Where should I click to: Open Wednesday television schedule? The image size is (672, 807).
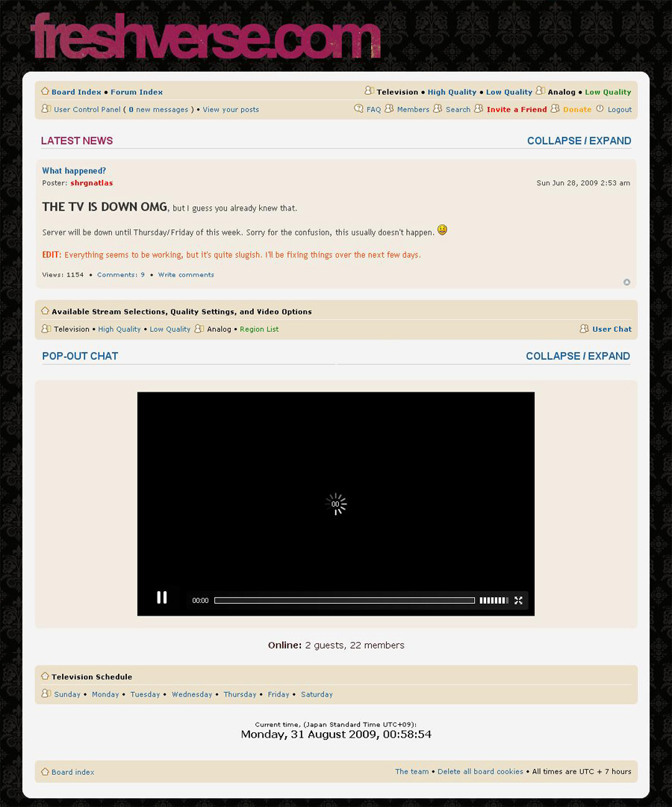tap(192, 694)
